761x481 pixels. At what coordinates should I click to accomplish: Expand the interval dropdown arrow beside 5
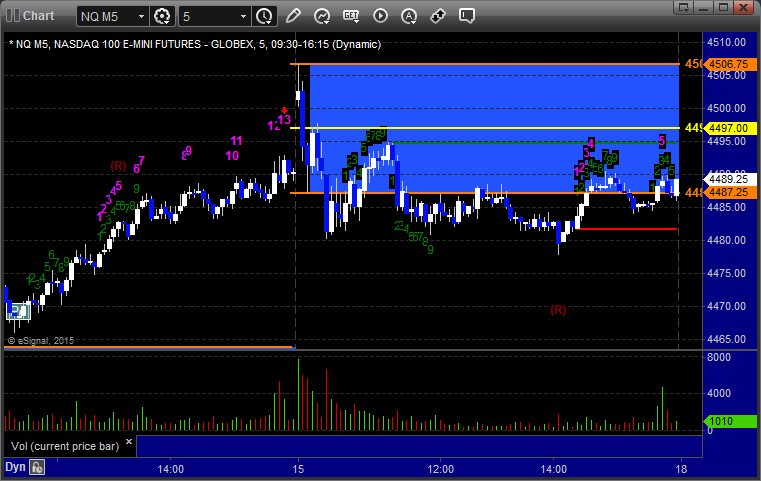click(x=243, y=17)
